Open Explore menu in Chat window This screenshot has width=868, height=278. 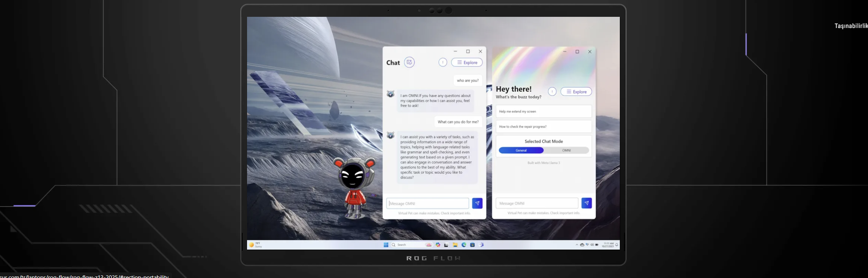[x=467, y=62]
